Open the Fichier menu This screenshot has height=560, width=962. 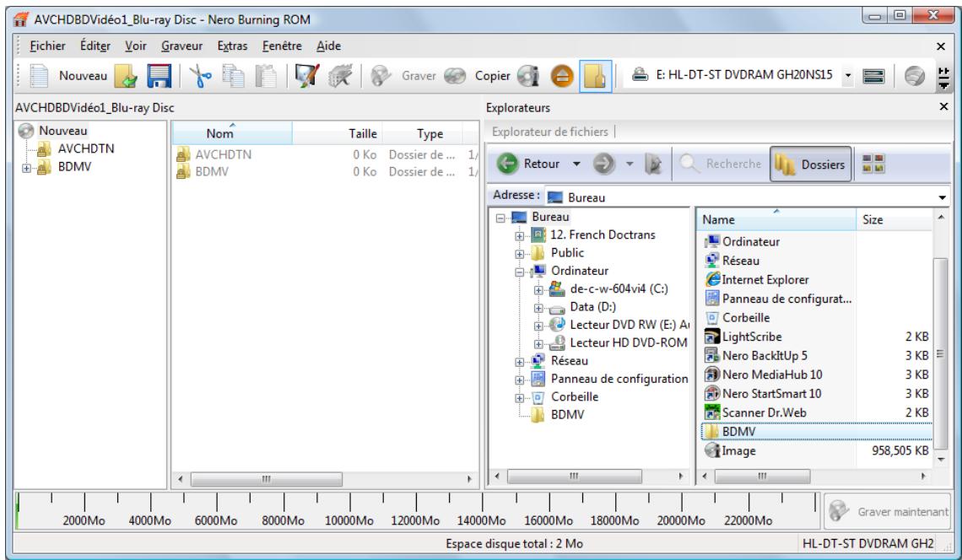[x=48, y=46]
